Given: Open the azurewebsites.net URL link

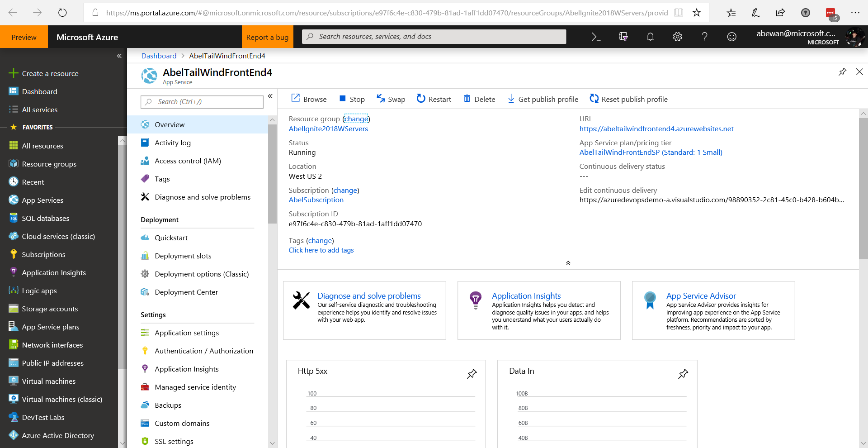Looking at the screenshot, I should pyautogui.click(x=656, y=129).
